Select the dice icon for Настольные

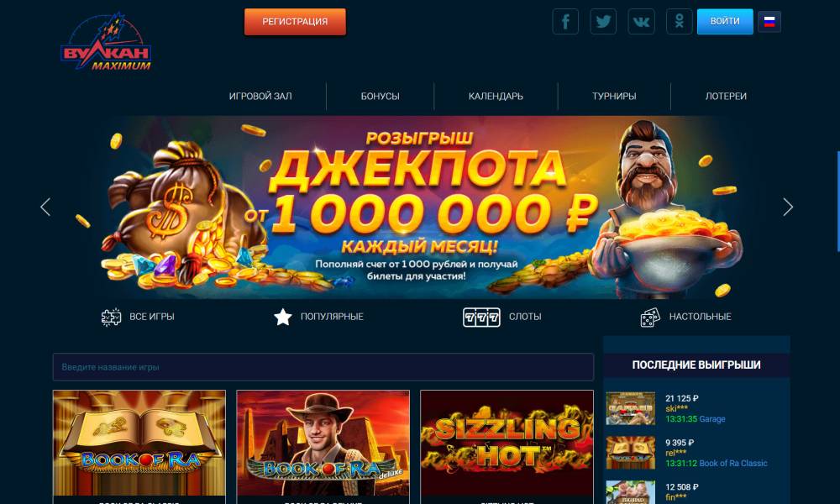click(x=650, y=317)
